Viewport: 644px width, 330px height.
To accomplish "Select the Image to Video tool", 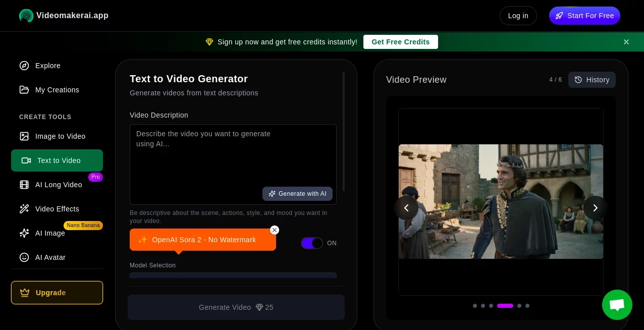I will point(60,136).
